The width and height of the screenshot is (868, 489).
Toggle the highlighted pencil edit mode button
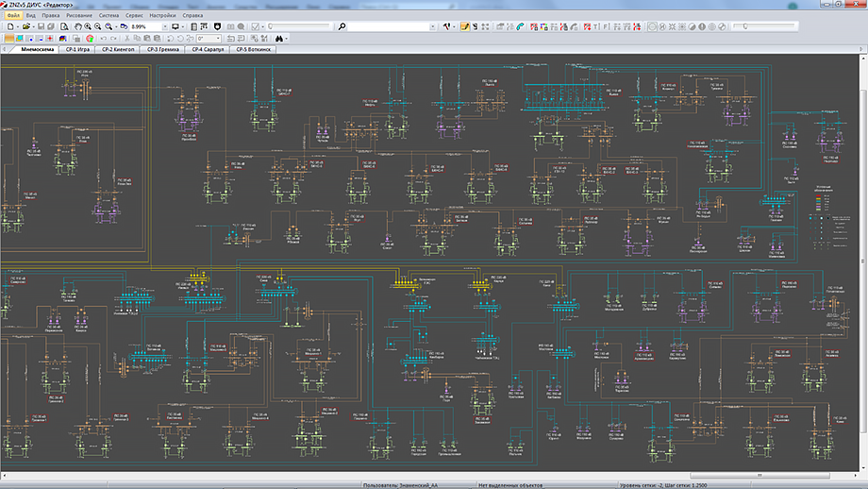[x=464, y=26]
